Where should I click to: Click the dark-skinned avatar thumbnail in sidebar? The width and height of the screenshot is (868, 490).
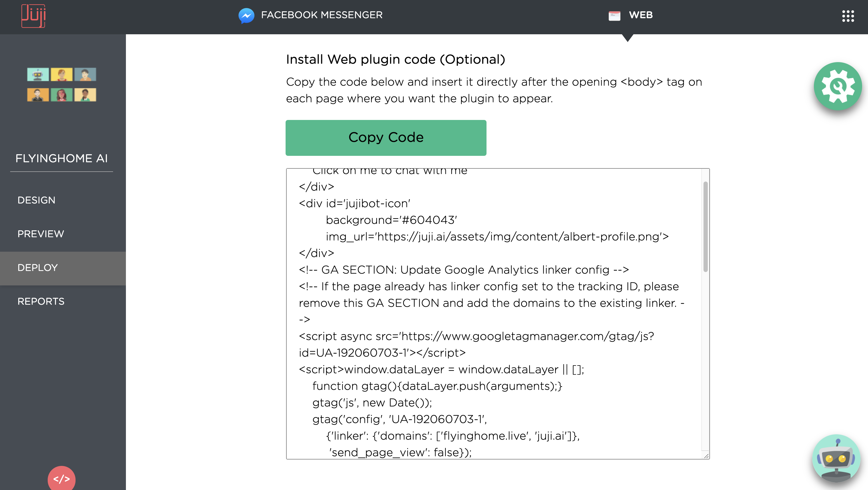[85, 95]
